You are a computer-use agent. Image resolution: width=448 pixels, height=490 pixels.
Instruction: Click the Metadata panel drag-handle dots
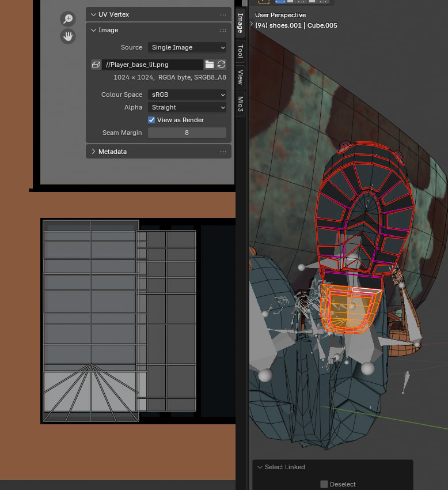[x=223, y=152]
